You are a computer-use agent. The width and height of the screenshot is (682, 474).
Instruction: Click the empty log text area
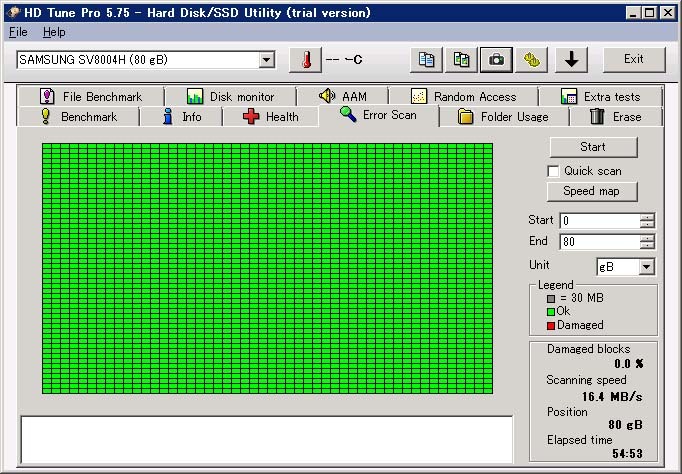pyautogui.click(x=267, y=440)
